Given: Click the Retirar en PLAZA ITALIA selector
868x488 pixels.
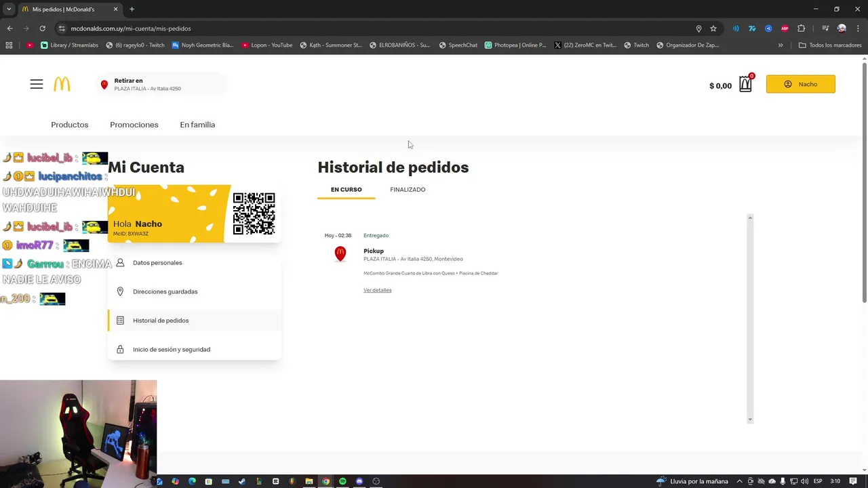Looking at the screenshot, I should pyautogui.click(x=161, y=84).
